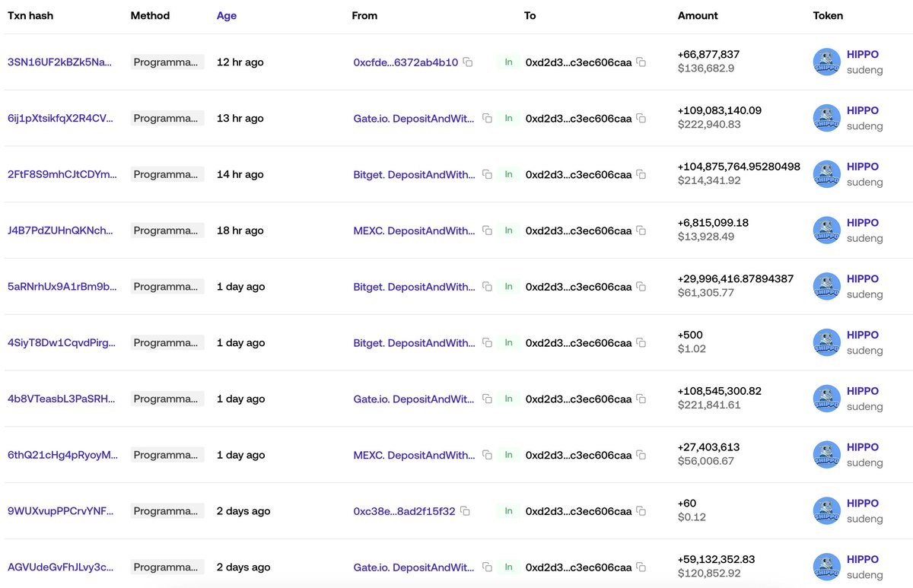Click the value $221,841.61

point(709,405)
